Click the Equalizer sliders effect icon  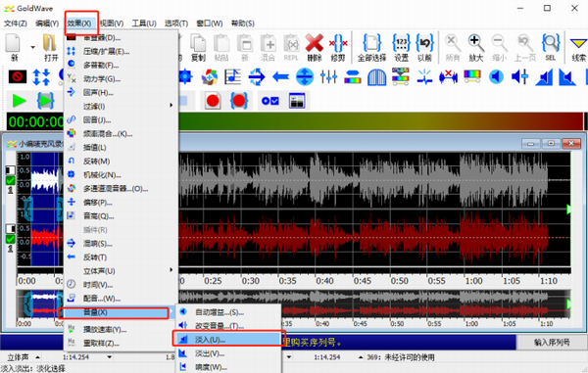click(328, 76)
